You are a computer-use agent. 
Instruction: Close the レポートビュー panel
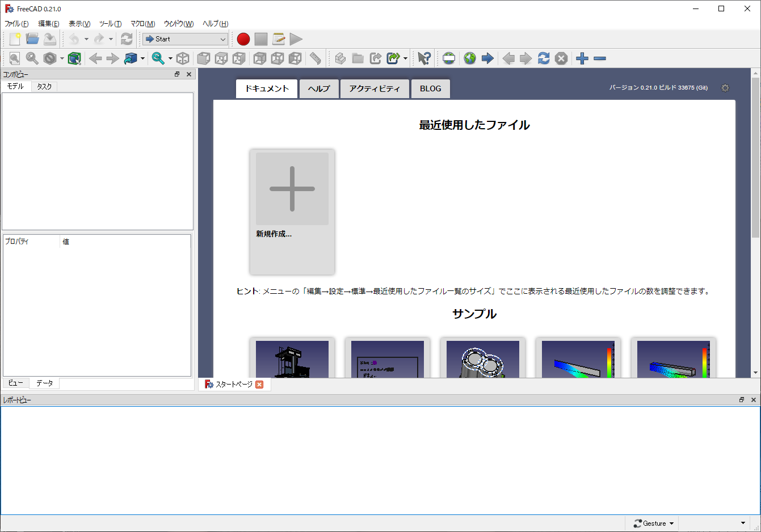click(x=754, y=400)
